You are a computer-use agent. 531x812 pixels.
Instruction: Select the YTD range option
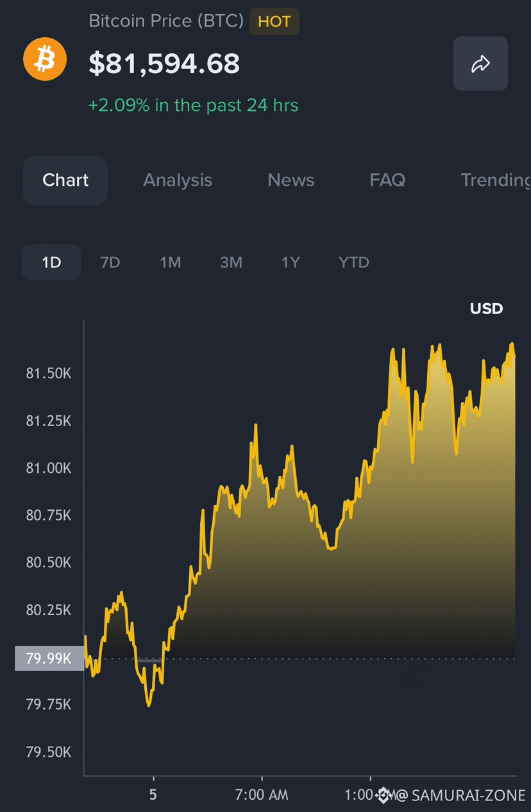click(354, 262)
